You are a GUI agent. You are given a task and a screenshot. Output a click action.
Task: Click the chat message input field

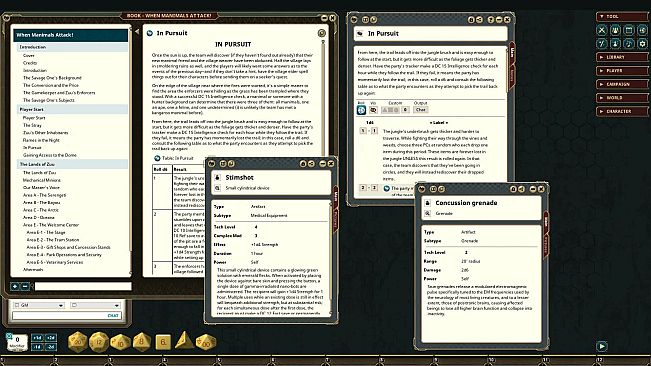coord(66,315)
